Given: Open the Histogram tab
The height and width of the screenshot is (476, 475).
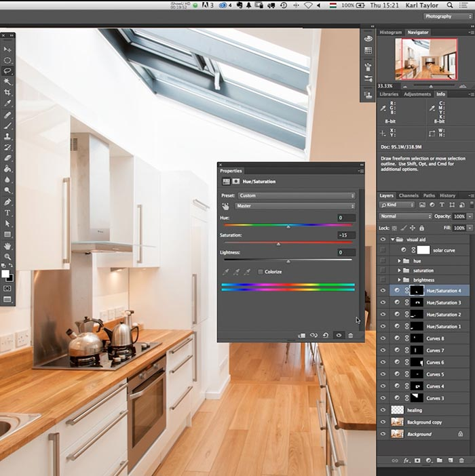Looking at the screenshot, I should coord(391,32).
